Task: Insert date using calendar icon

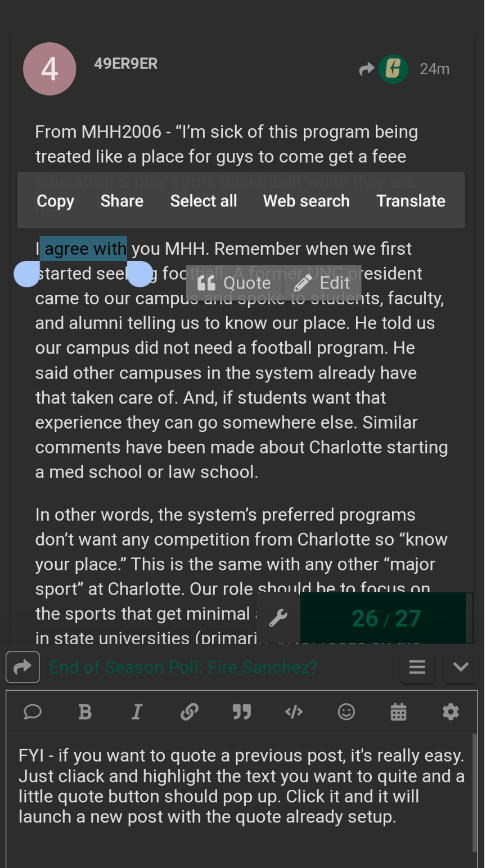Action: point(398,712)
